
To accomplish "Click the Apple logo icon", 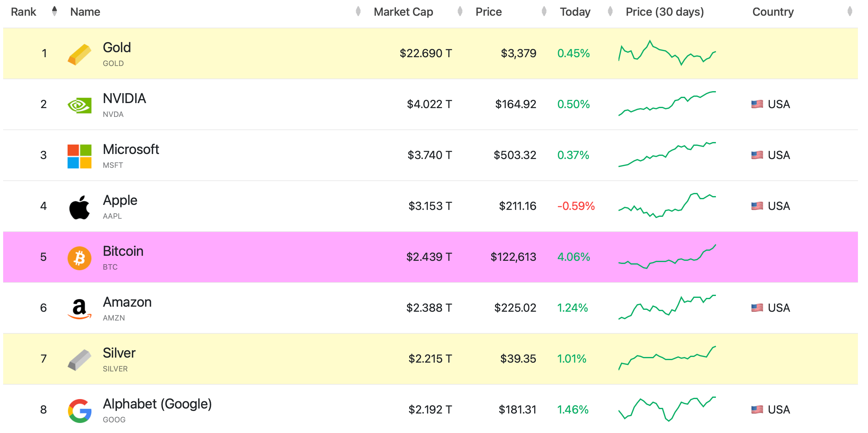I will [x=79, y=207].
